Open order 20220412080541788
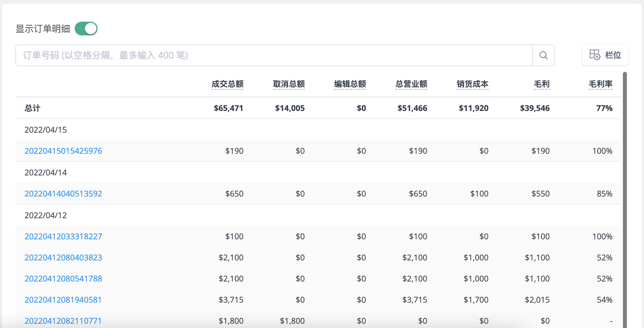Viewport: 644px width, 328px height. pos(63,279)
